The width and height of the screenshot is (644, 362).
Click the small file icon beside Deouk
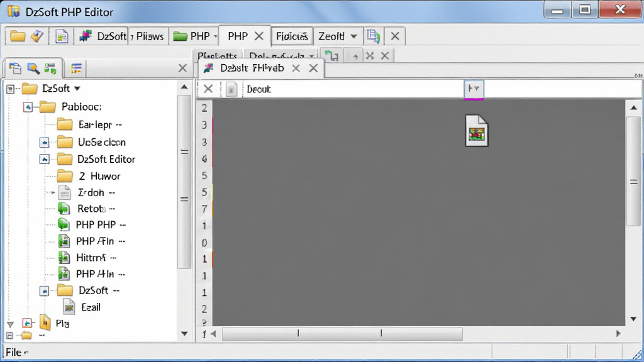231,89
